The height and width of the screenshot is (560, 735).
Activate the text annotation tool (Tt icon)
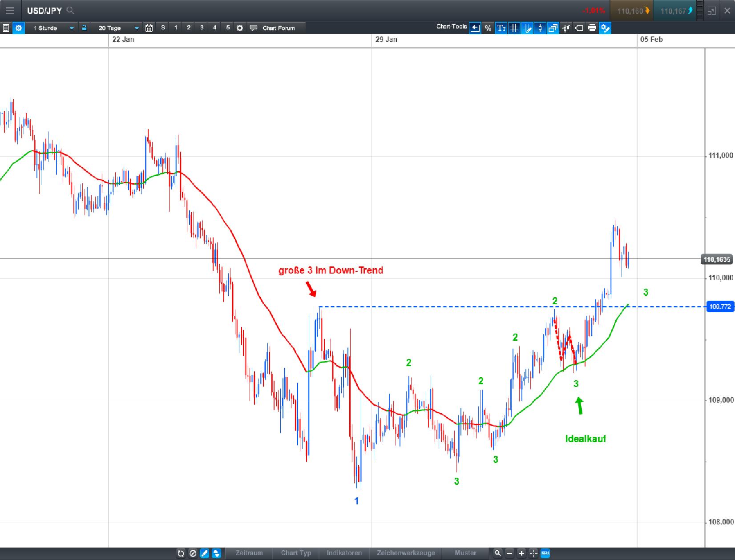(x=502, y=28)
